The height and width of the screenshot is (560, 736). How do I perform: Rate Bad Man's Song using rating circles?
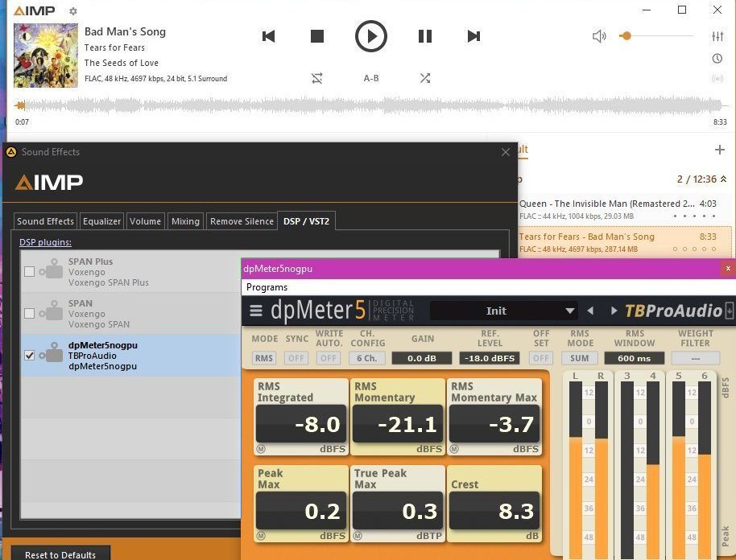694,249
